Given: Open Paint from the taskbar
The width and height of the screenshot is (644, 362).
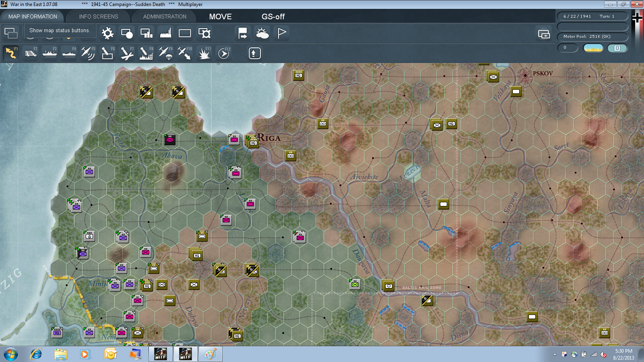Looking at the screenshot, I should (210, 354).
